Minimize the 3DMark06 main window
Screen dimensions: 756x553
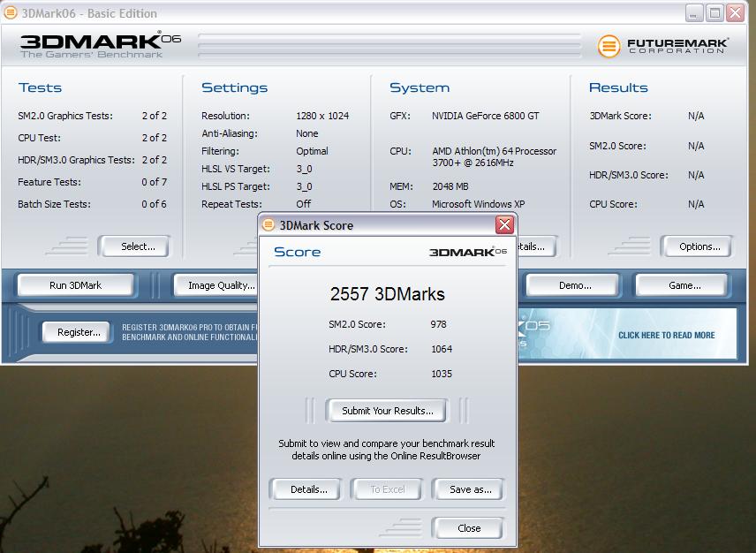coord(694,13)
